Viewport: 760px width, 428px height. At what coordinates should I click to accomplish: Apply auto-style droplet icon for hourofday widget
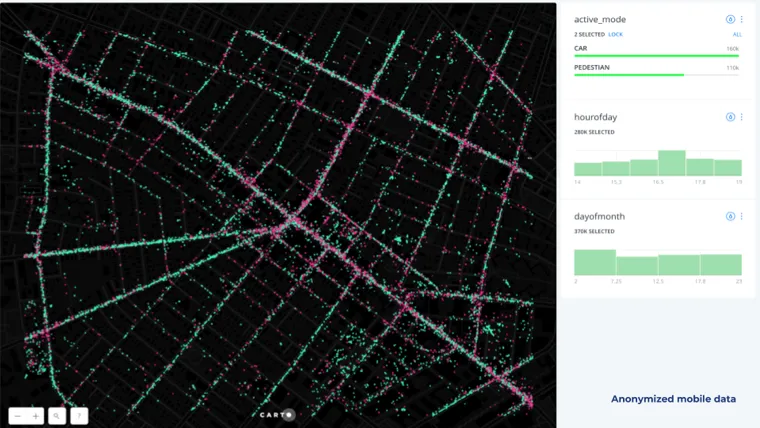click(730, 117)
